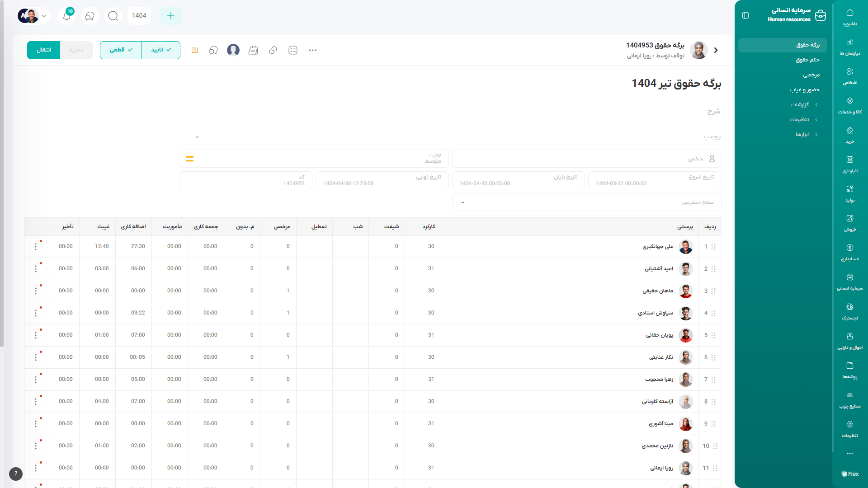Open the chat link icon in toolbar
This screenshot has height=488, width=868.
tap(273, 50)
